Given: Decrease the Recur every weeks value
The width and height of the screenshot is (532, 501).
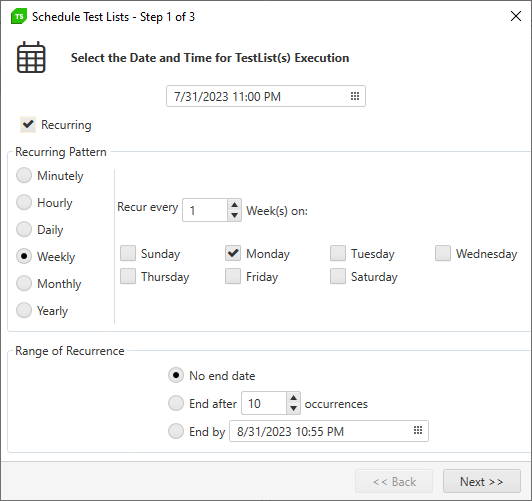Looking at the screenshot, I should pyautogui.click(x=234, y=215).
